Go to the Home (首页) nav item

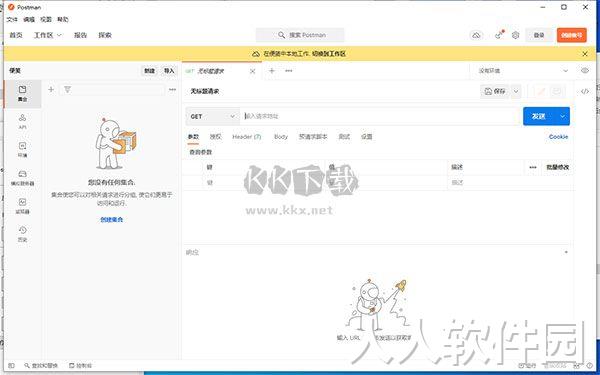coord(16,35)
